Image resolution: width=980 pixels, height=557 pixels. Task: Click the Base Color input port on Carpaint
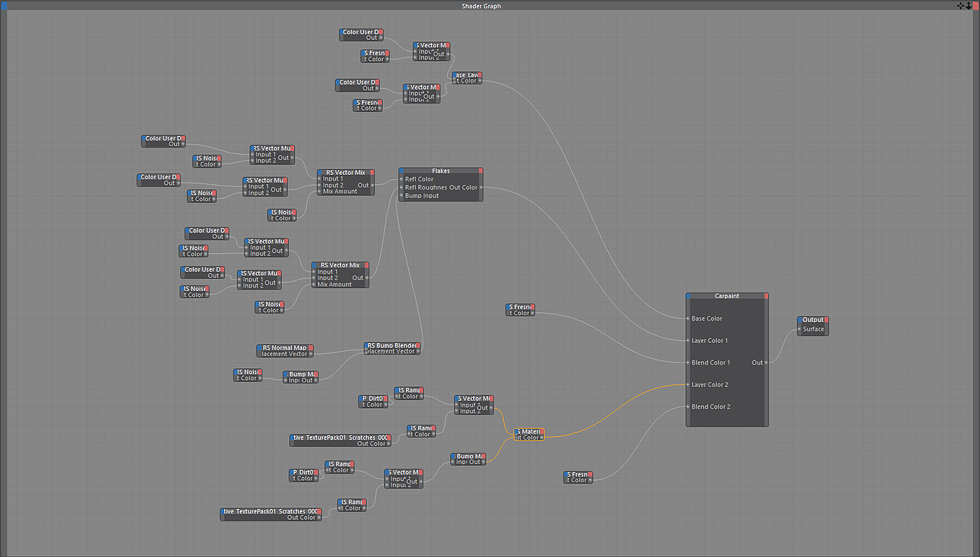coord(689,318)
